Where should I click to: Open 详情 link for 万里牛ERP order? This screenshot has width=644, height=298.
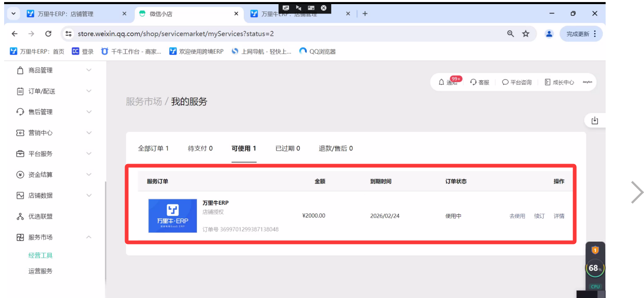[x=559, y=216]
